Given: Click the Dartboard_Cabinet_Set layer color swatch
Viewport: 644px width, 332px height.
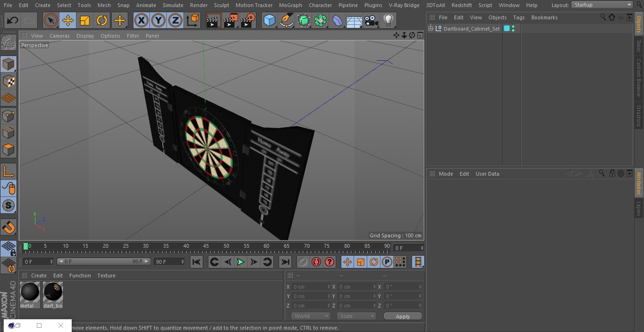Looking at the screenshot, I should pos(507,29).
